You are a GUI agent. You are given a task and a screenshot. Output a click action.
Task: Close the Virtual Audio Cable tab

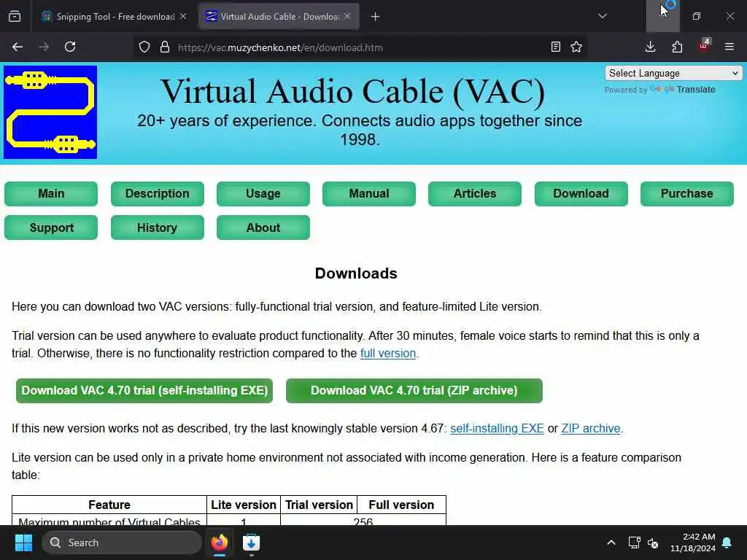[348, 16]
